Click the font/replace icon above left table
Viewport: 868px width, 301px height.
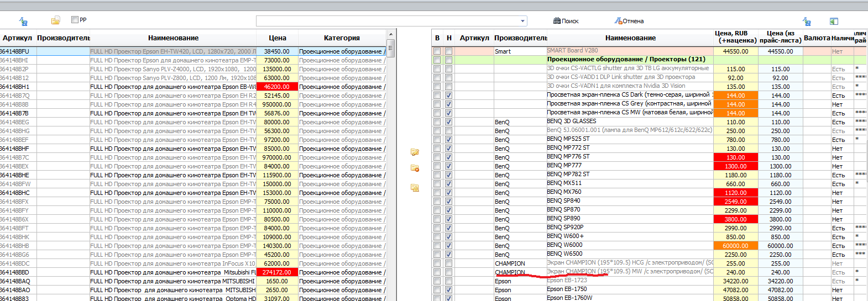tap(23, 22)
